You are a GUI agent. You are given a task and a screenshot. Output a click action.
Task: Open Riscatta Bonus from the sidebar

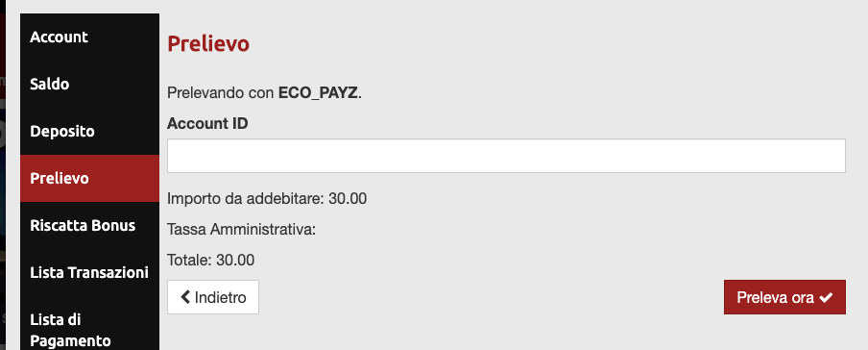pos(89,226)
